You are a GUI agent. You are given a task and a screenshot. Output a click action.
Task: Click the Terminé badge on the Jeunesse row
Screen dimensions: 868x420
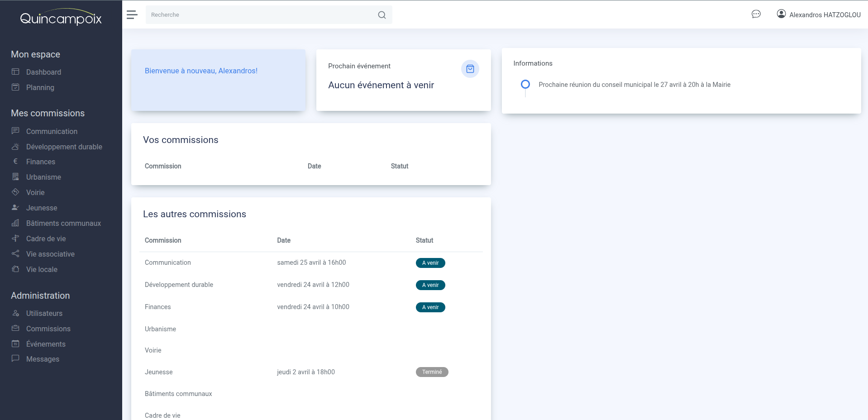[432, 372]
